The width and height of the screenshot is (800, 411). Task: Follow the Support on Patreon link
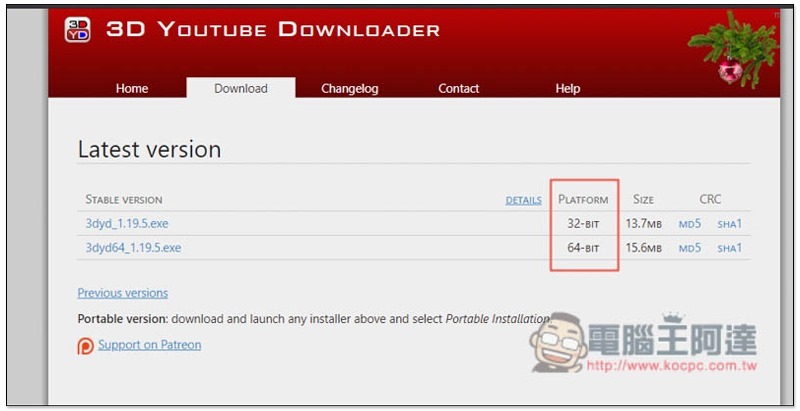coord(149,345)
